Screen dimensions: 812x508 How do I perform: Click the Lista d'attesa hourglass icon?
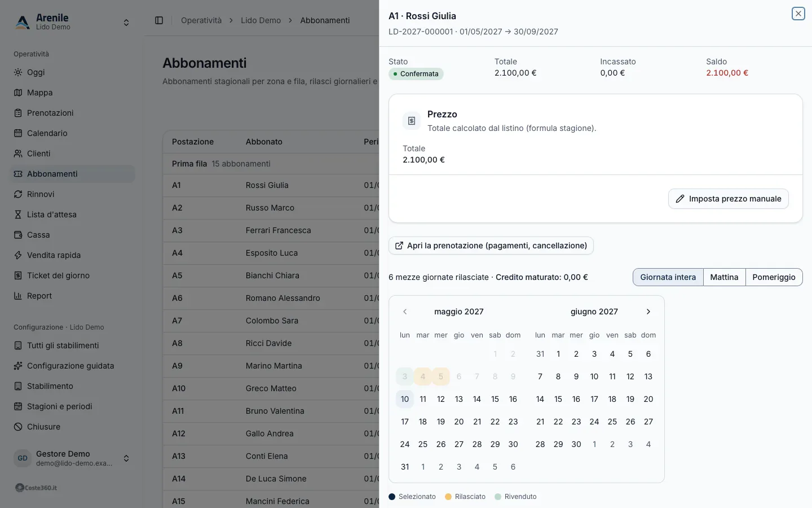pyautogui.click(x=18, y=214)
